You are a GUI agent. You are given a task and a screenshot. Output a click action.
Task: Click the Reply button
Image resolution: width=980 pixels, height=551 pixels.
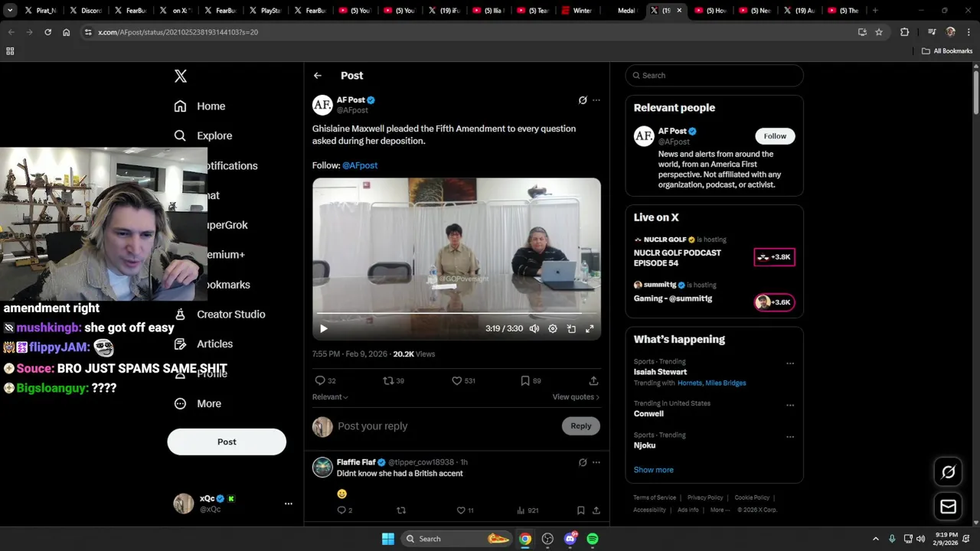click(x=581, y=426)
